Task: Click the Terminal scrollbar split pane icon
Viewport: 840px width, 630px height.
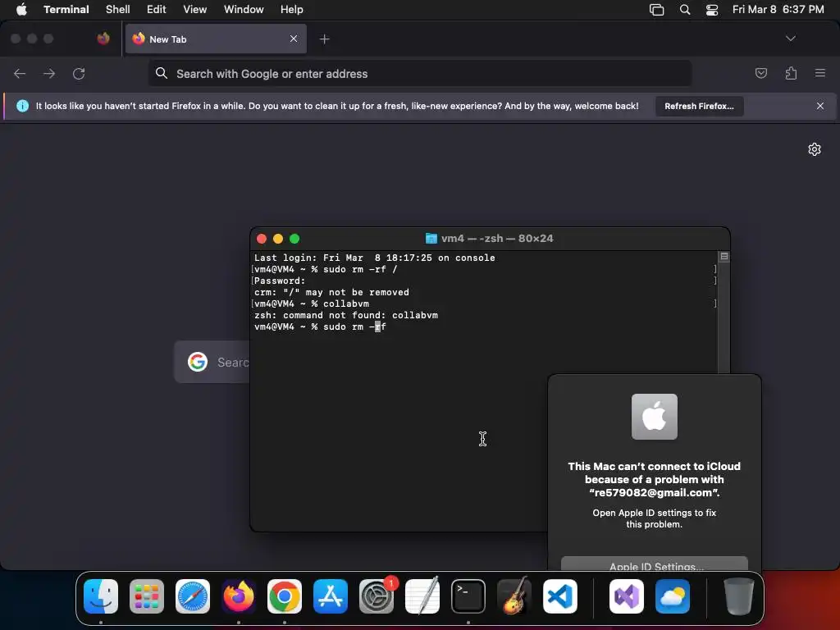Action: 724,257
